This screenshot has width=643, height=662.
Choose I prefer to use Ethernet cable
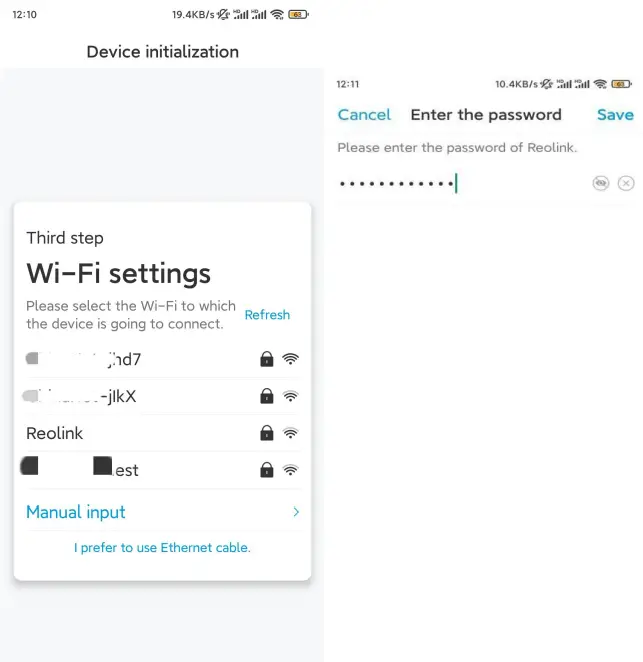pyautogui.click(x=163, y=548)
